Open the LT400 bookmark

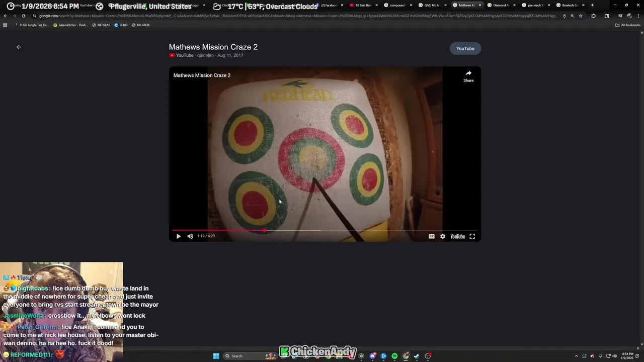[x=121, y=25]
